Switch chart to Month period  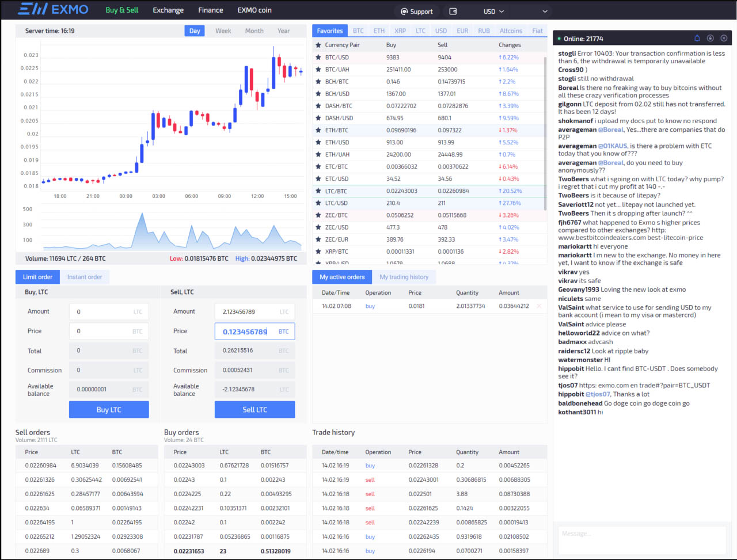(x=254, y=31)
